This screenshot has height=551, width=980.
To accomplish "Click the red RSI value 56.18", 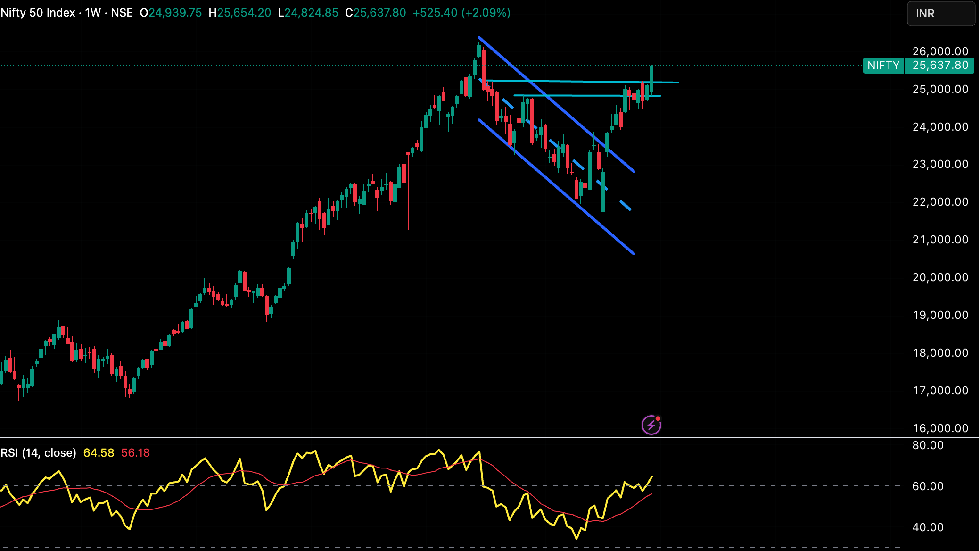I will 135,453.
